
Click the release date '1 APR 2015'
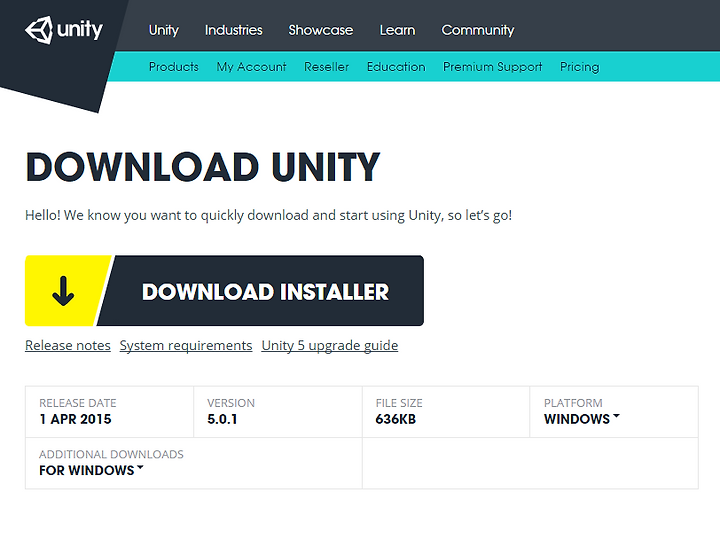pos(75,419)
